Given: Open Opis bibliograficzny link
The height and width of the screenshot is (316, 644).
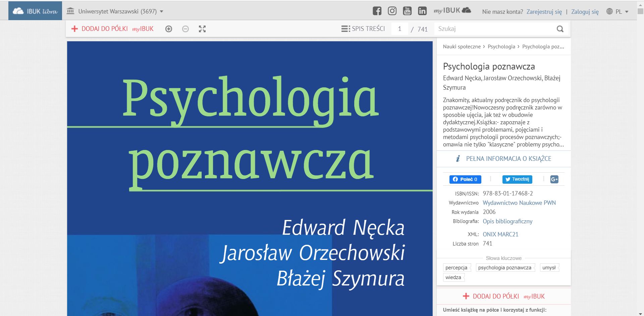Looking at the screenshot, I should click(507, 221).
